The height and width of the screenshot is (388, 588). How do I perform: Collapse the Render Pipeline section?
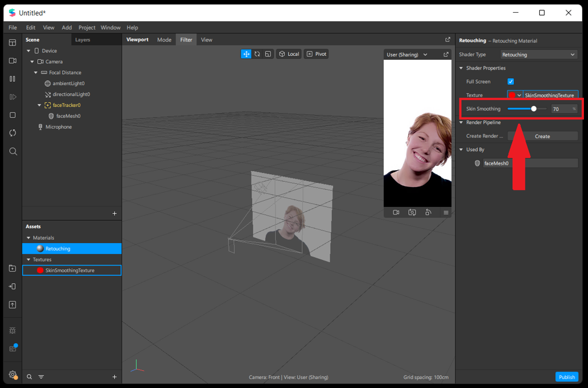pos(461,122)
